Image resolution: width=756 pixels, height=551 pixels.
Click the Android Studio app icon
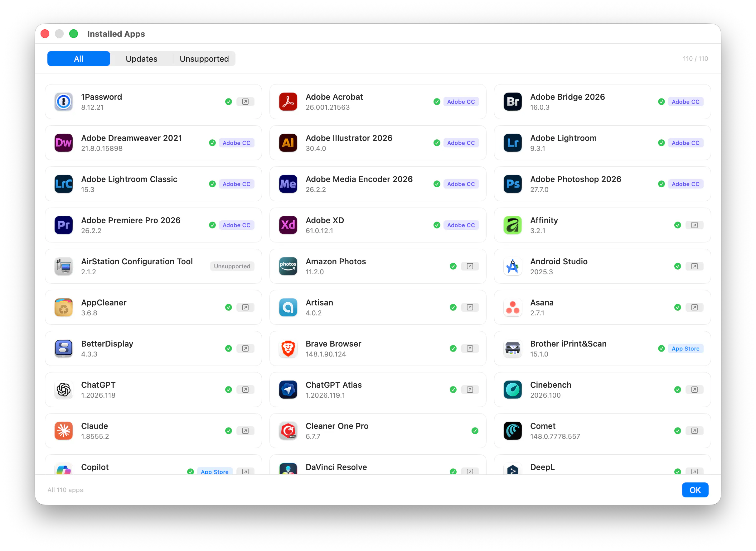[513, 266]
